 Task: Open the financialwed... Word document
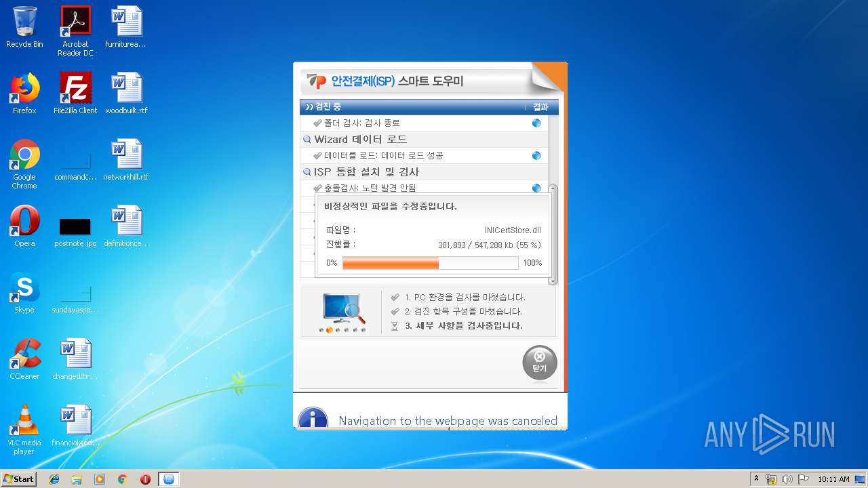tap(75, 426)
